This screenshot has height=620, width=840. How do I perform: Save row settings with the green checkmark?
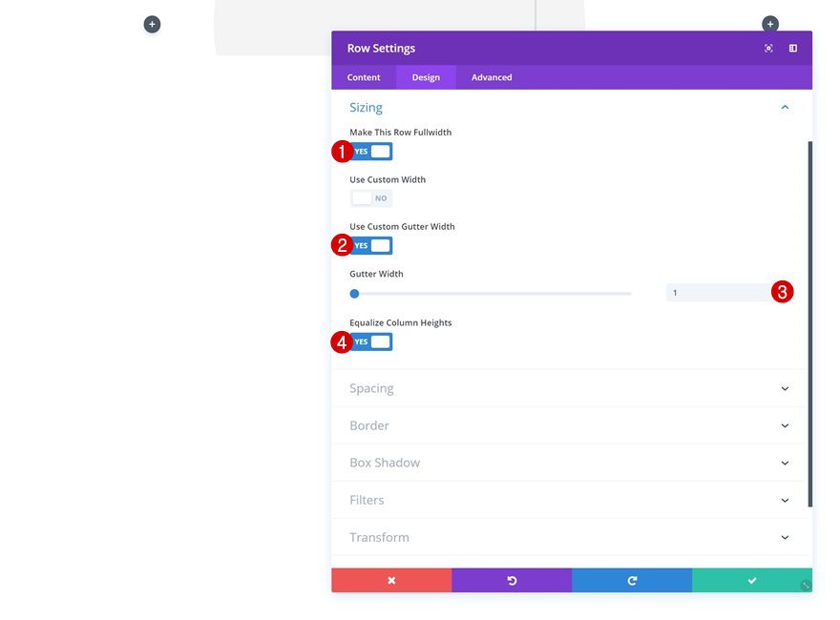click(x=751, y=580)
